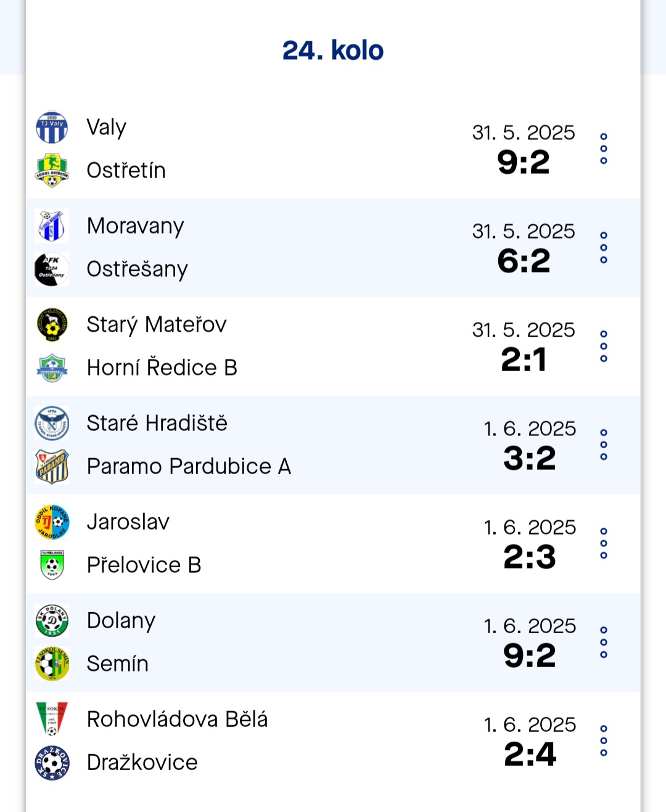Open the more menu for Jaroslav match

pos(604,543)
